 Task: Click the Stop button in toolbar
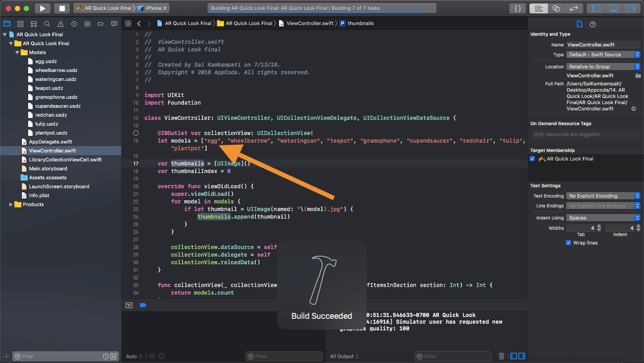click(62, 8)
